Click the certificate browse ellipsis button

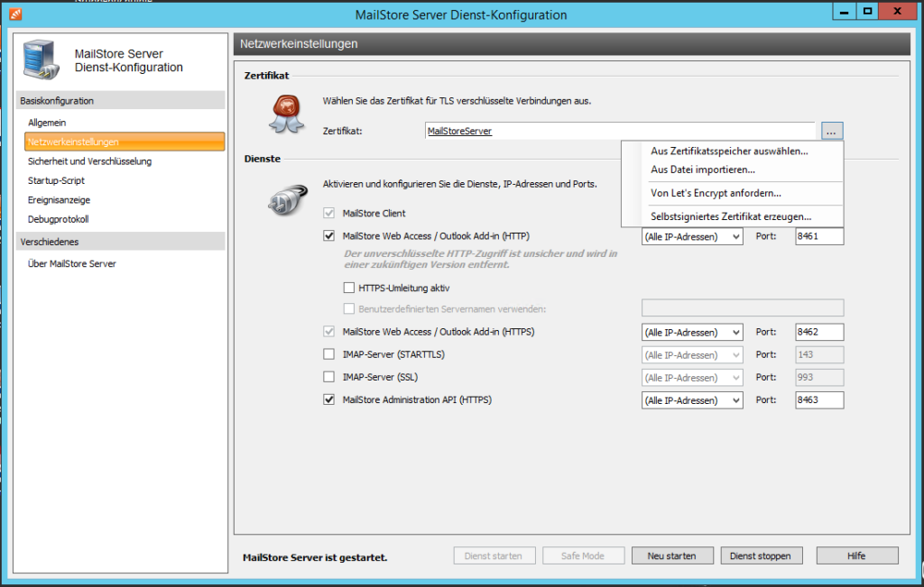(x=832, y=131)
